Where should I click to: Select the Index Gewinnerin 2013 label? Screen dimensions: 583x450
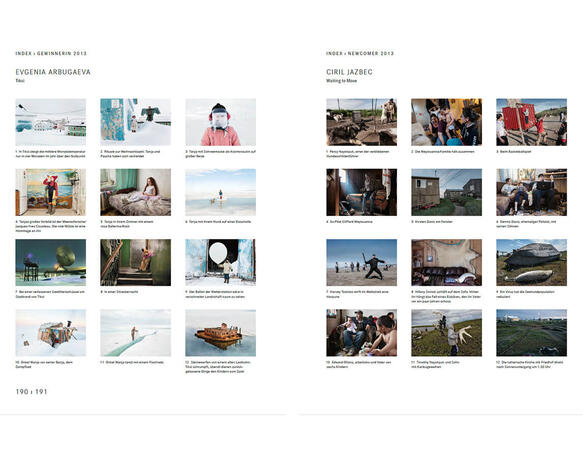click(x=51, y=54)
